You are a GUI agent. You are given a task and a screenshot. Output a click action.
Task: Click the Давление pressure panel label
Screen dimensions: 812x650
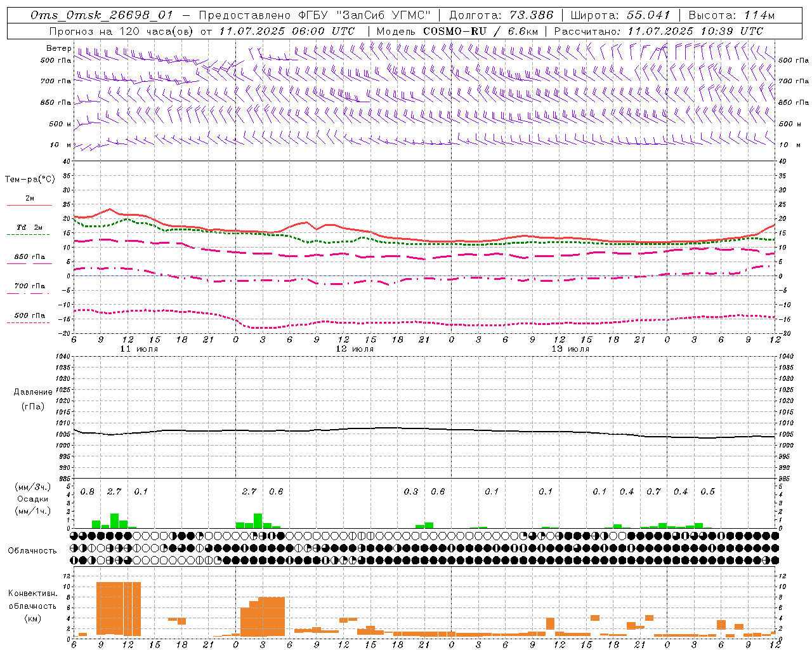[x=33, y=392]
